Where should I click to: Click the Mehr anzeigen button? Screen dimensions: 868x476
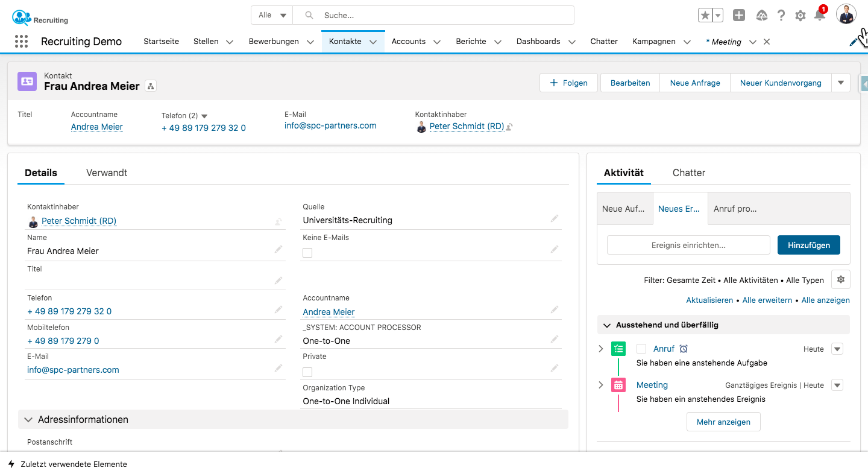(723, 422)
